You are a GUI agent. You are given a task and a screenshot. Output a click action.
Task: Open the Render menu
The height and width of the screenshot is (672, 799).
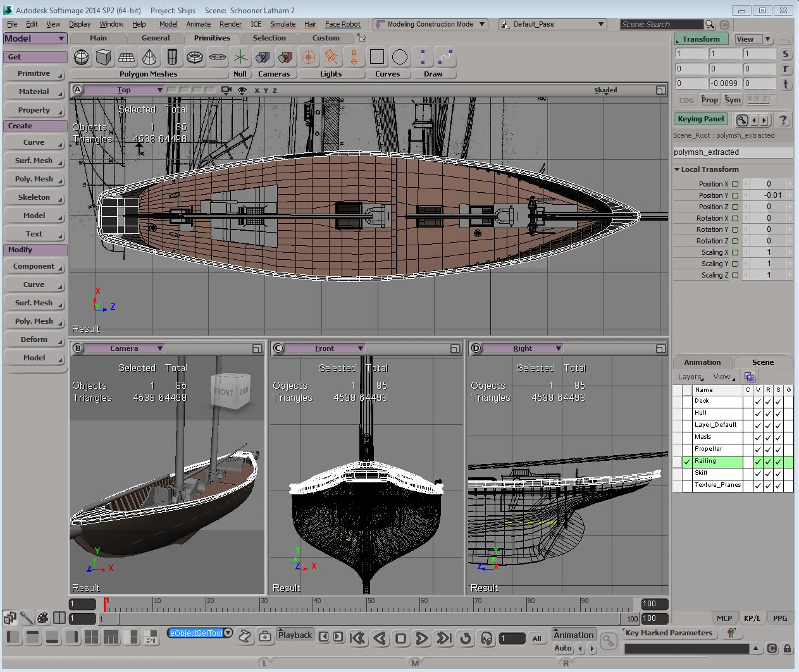click(x=230, y=24)
